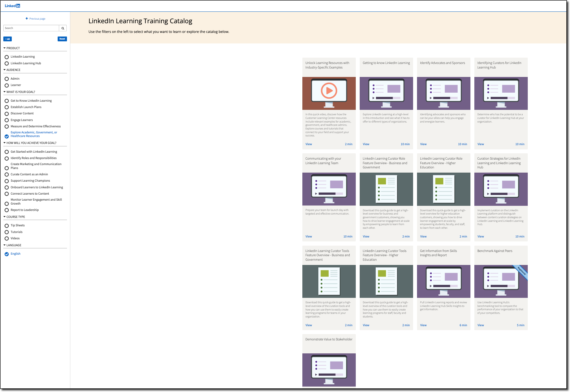Click the search magnifier icon

pos(63,28)
